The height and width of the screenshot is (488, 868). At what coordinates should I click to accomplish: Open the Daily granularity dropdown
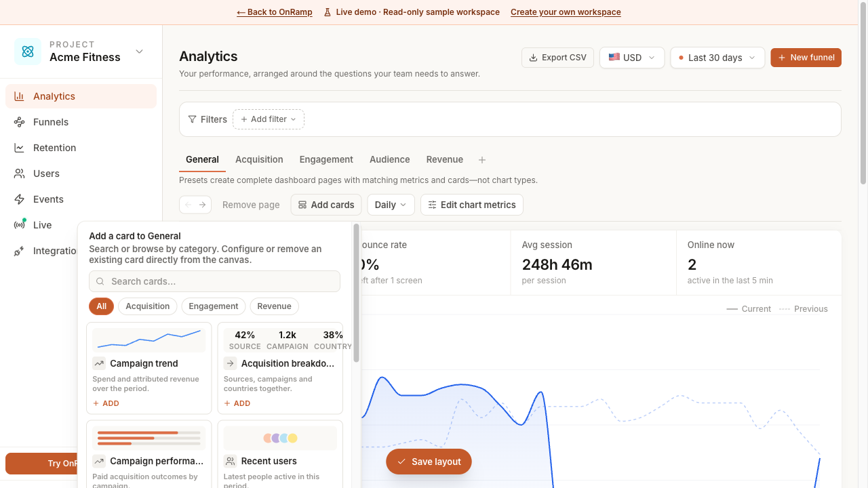pos(391,205)
